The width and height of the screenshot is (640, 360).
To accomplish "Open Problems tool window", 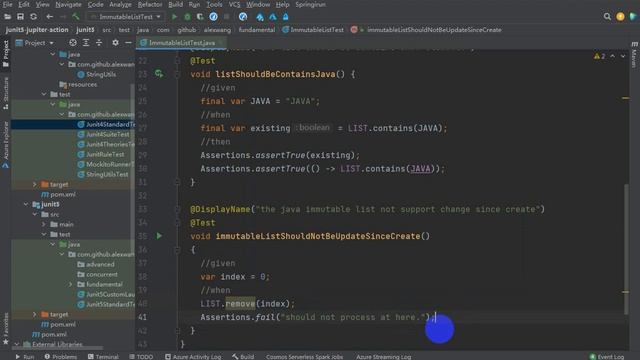I will tap(60, 356).
